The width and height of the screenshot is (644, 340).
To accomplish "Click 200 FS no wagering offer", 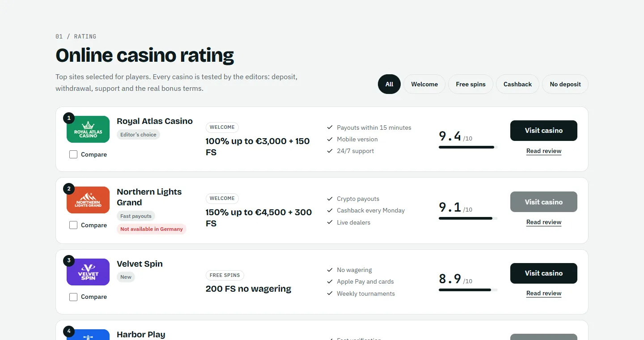I will pos(248,289).
